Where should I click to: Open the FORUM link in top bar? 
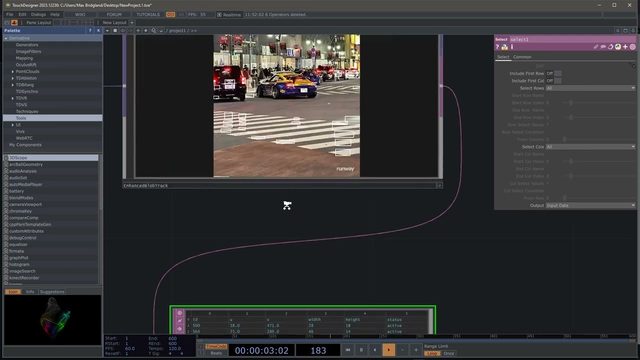[x=114, y=14]
